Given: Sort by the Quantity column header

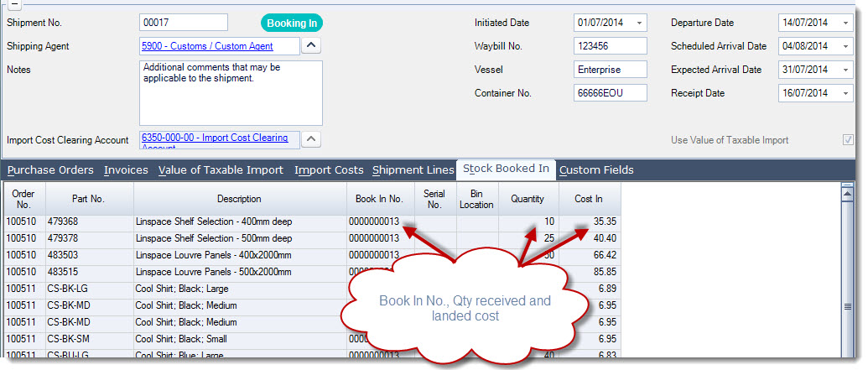Looking at the screenshot, I should point(528,199).
